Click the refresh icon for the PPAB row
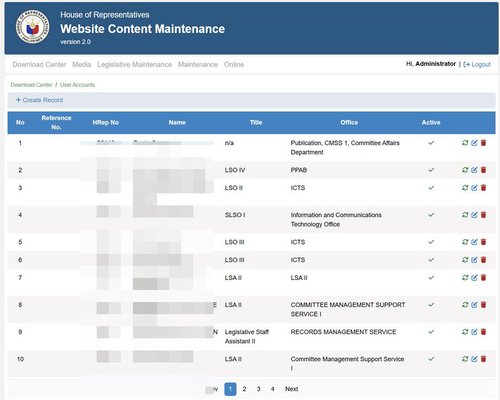500x400 pixels. click(x=465, y=170)
